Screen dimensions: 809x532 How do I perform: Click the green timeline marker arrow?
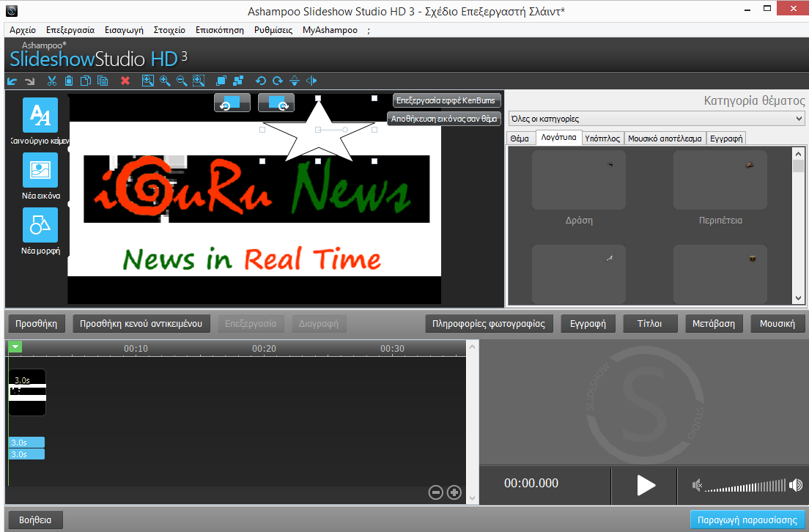pyautogui.click(x=15, y=347)
